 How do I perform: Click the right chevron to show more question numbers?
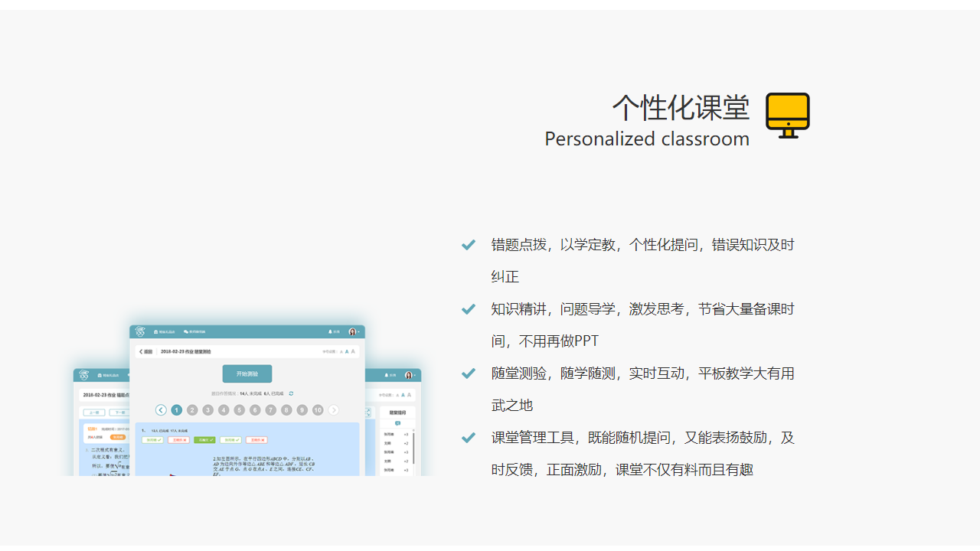pos(334,410)
